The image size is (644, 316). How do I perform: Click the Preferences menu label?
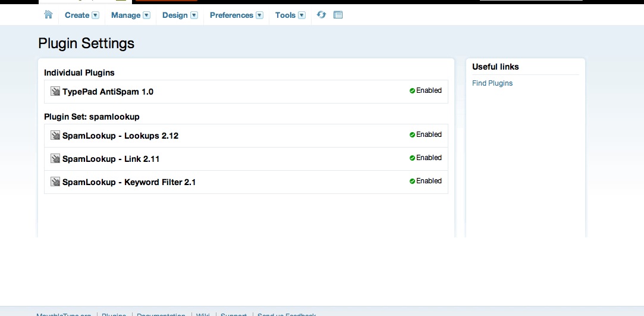pyautogui.click(x=232, y=15)
